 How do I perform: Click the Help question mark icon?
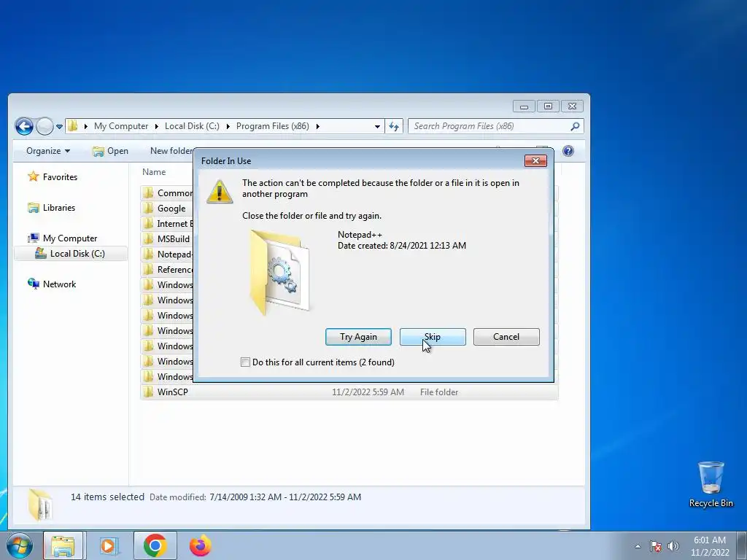click(x=568, y=151)
